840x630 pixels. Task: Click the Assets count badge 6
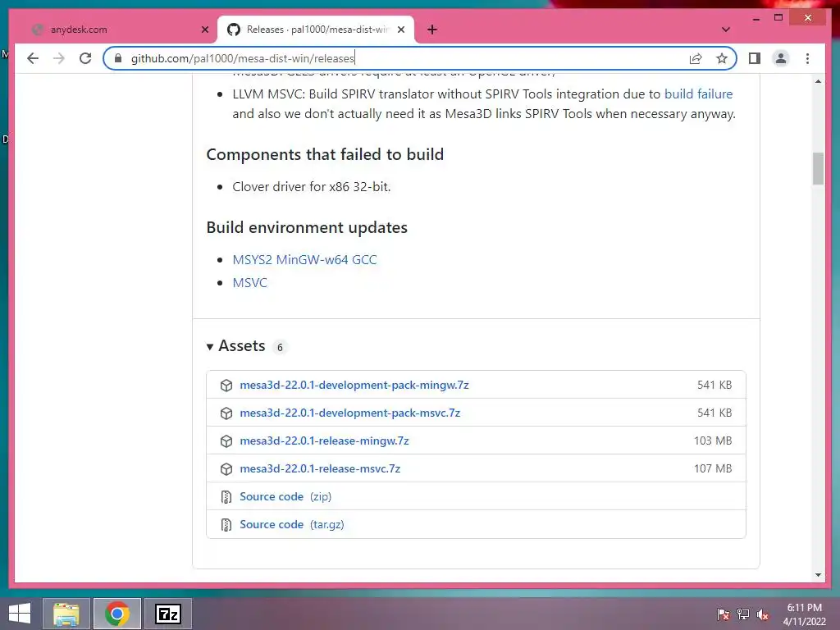[x=280, y=348]
